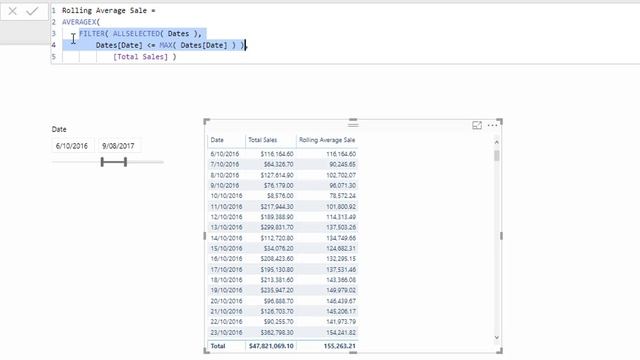The image size is (640, 360).
Task: Select the $299,831.70 cell
Action: coord(277,227)
